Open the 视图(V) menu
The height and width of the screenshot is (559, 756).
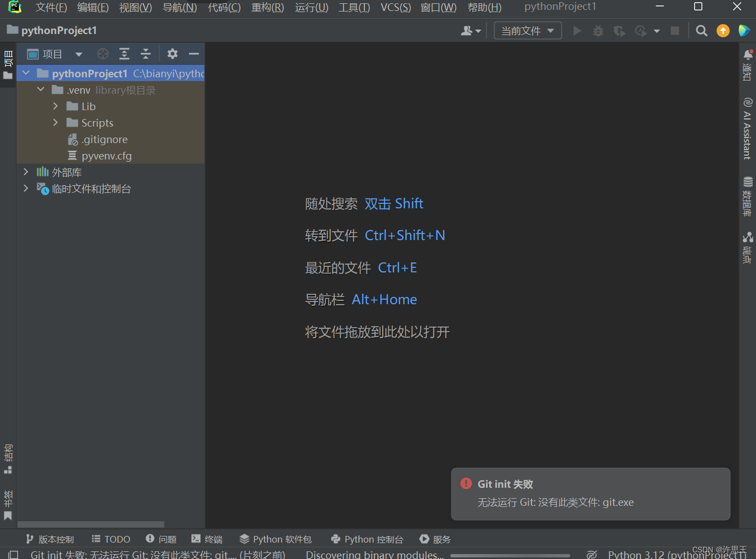click(135, 7)
